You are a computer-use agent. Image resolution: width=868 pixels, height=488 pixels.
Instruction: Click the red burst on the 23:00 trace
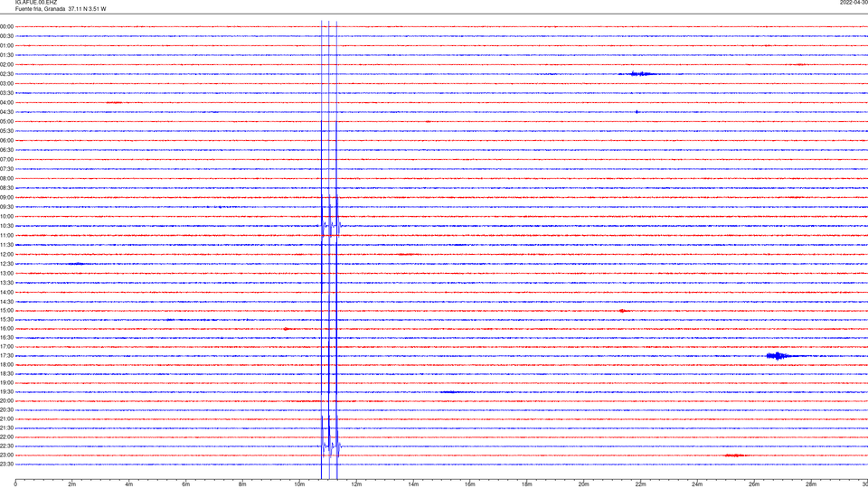tap(734, 455)
